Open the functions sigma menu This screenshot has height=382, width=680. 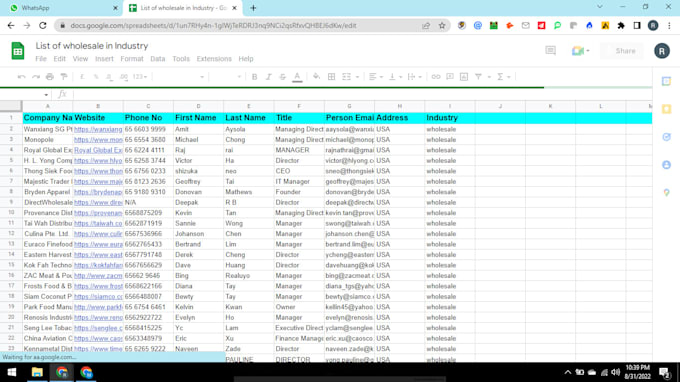click(x=500, y=77)
